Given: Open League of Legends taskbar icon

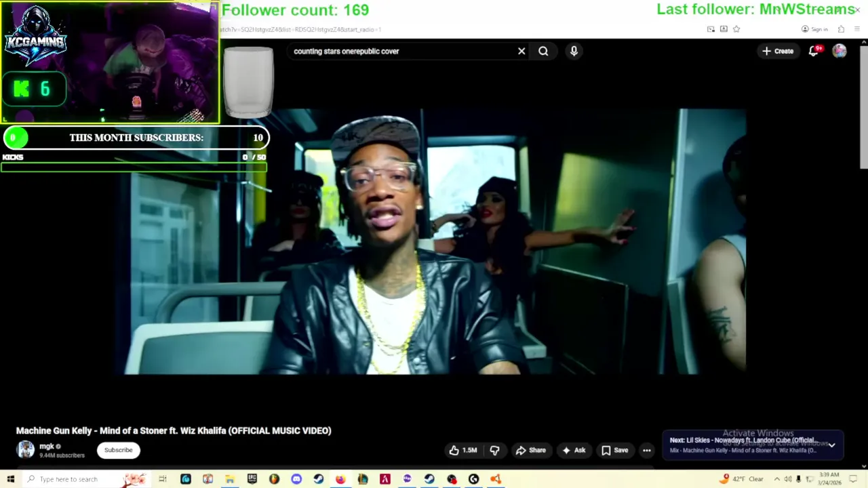Looking at the screenshot, I should pos(363,479).
